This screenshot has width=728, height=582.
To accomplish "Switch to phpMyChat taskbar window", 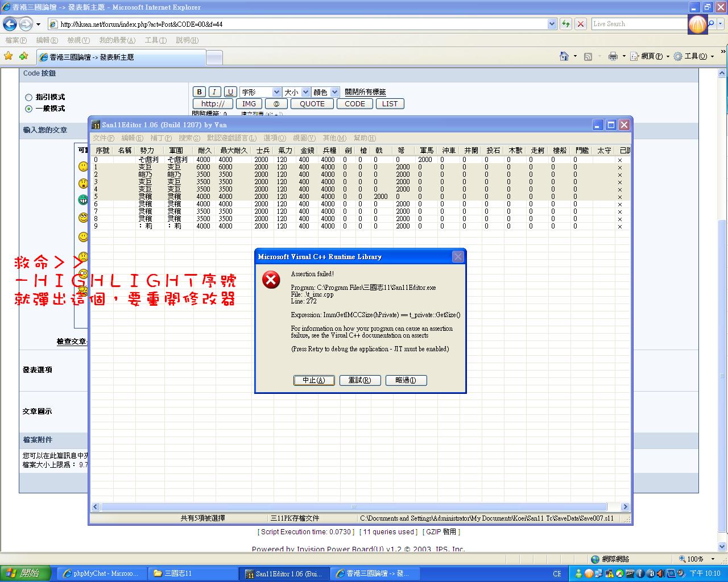I will pyautogui.click(x=101, y=573).
